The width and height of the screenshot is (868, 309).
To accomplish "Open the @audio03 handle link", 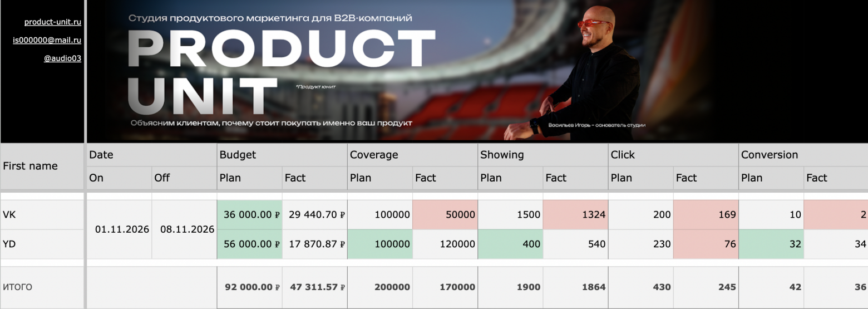I will pos(62,58).
